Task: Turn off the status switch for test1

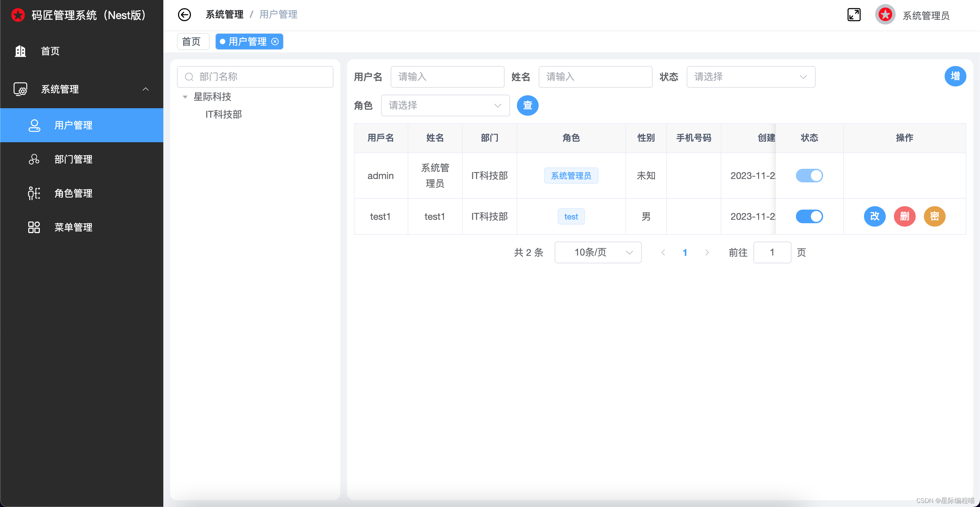Action: coord(809,216)
